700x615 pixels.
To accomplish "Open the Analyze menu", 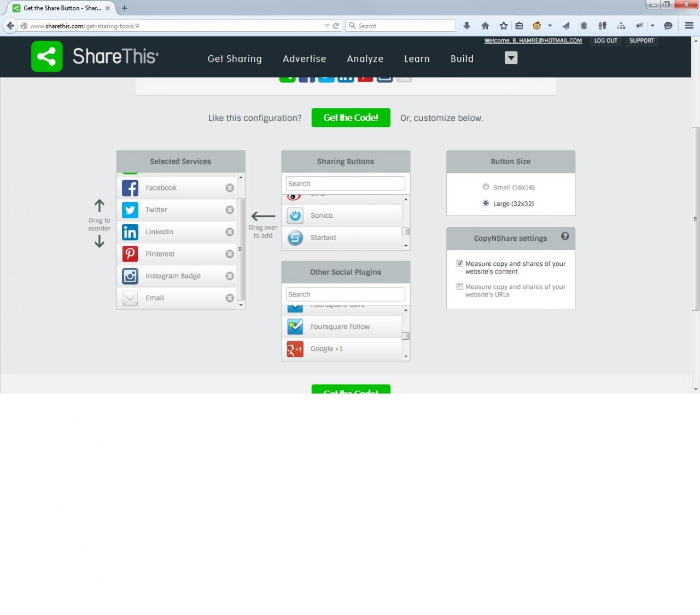I will coord(365,59).
